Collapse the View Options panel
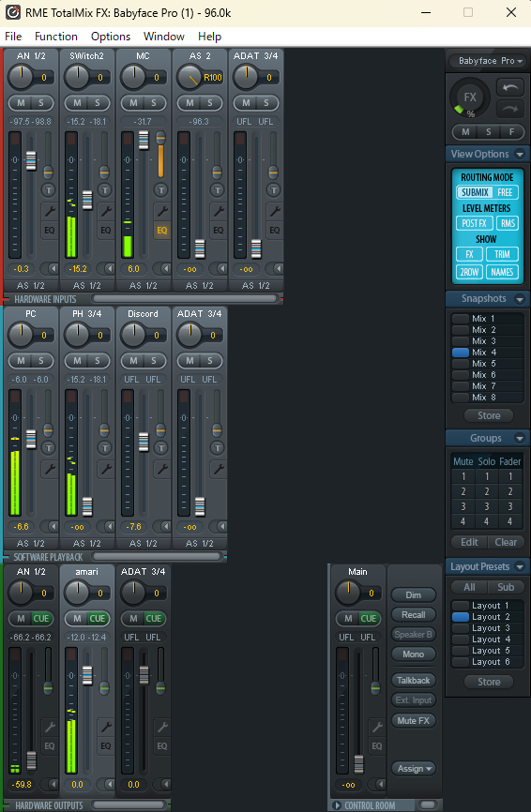 (519, 154)
